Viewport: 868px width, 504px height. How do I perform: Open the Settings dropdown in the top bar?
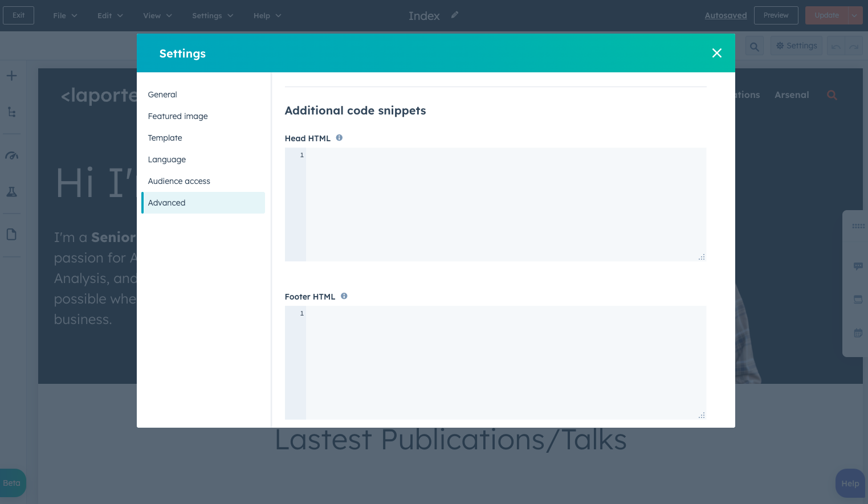tap(207, 15)
